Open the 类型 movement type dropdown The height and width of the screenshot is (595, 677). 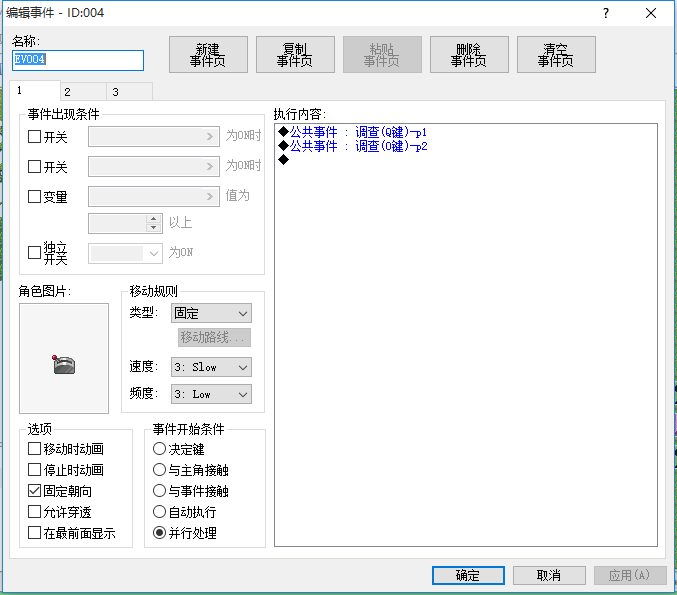point(211,313)
